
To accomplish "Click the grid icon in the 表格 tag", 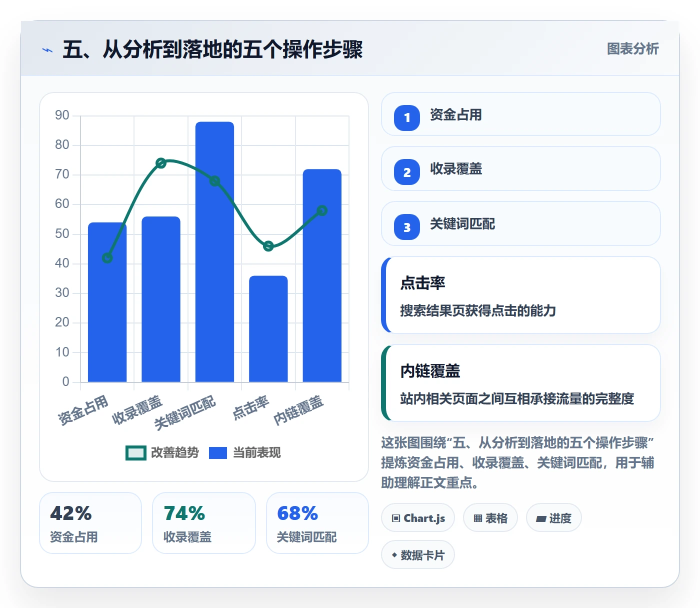I will (478, 518).
